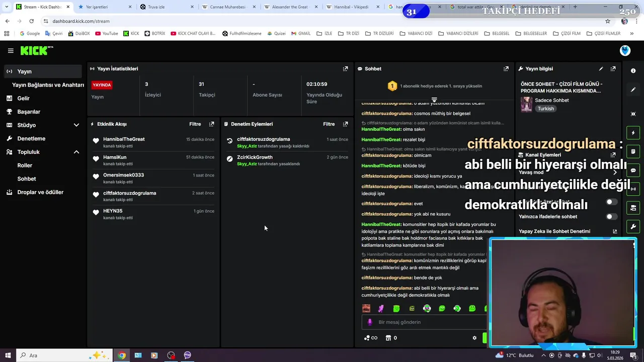
Task: Open the Windows Start menu
Action: click(8, 355)
